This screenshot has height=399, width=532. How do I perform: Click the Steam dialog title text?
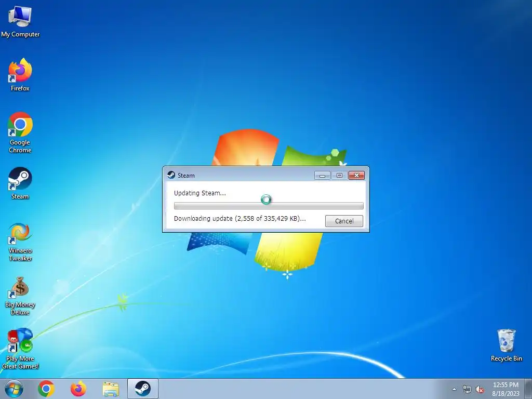[186, 176]
